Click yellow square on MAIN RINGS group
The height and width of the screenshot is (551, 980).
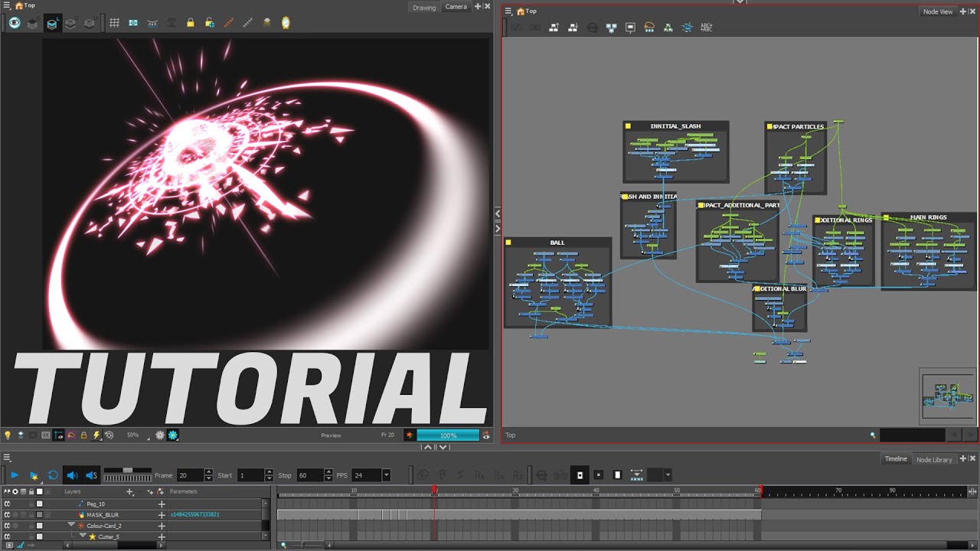[x=886, y=217]
